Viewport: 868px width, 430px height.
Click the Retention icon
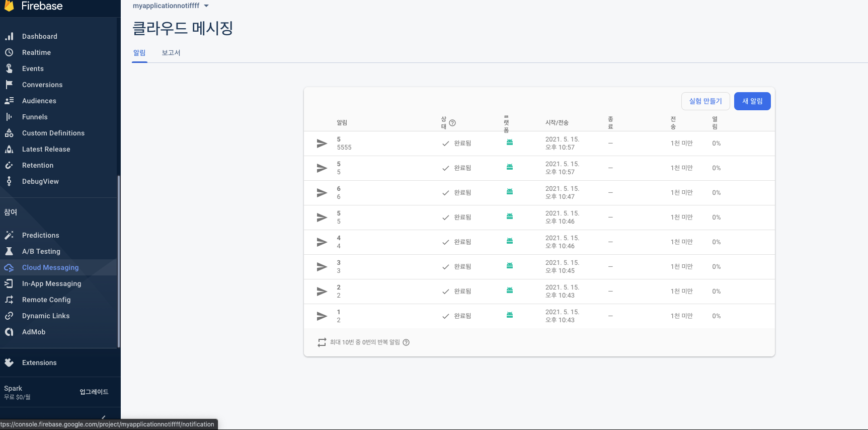[x=9, y=165]
